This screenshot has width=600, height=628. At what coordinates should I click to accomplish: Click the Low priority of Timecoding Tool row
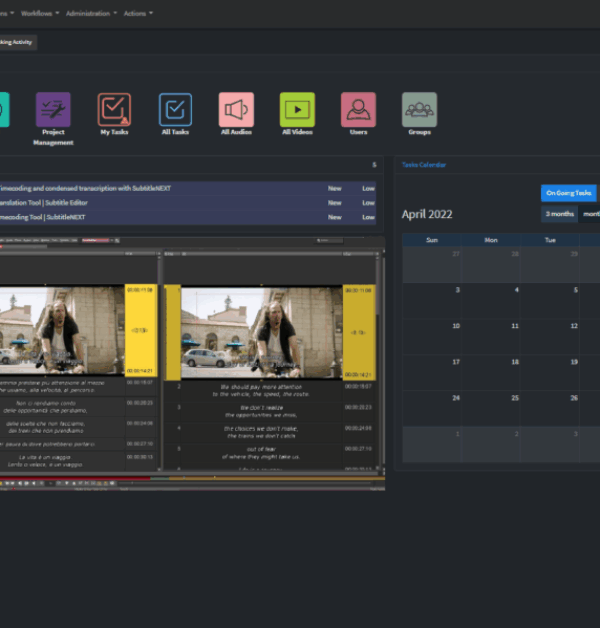click(368, 217)
